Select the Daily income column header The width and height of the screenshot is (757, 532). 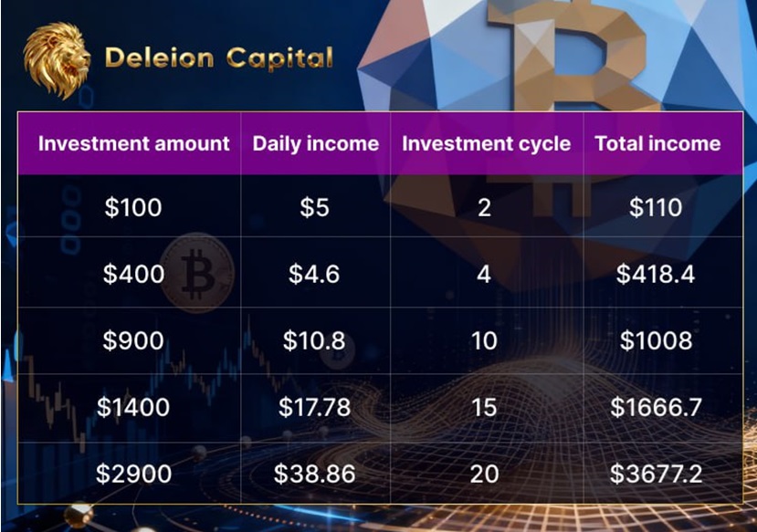pyautogui.click(x=315, y=143)
